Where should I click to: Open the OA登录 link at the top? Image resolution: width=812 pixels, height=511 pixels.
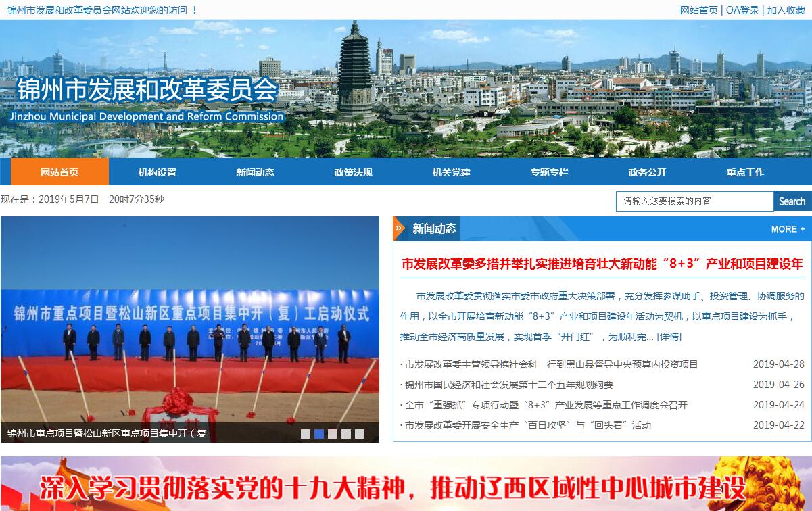(x=742, y=10)
